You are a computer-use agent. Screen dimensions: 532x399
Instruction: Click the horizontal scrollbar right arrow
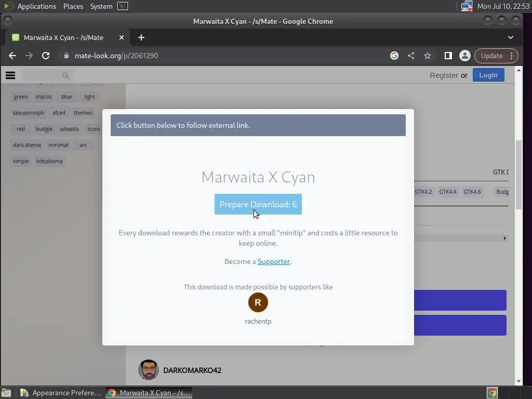tap(505, 238)
